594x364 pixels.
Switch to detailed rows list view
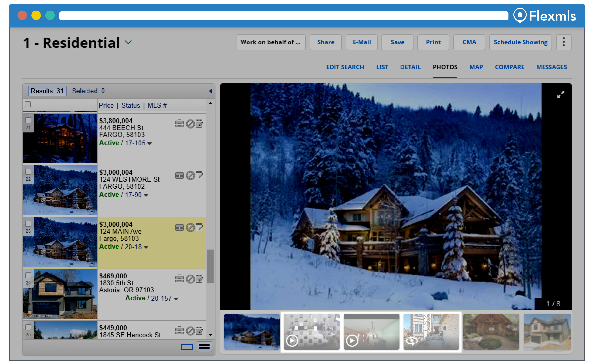(x=204, y=346)
